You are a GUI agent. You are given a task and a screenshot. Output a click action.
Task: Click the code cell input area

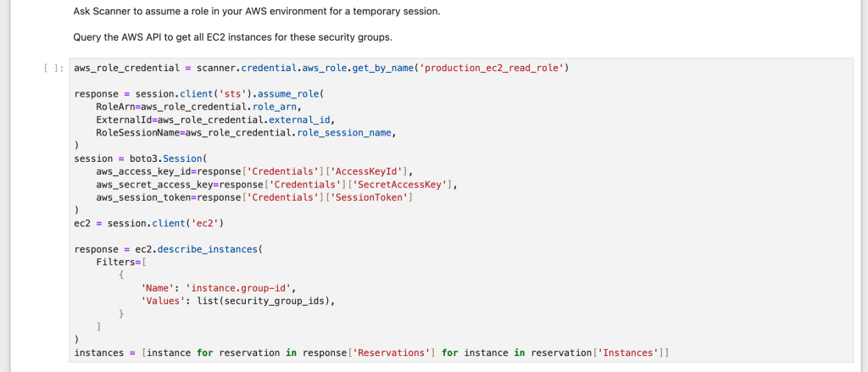(x=461, y=210)
